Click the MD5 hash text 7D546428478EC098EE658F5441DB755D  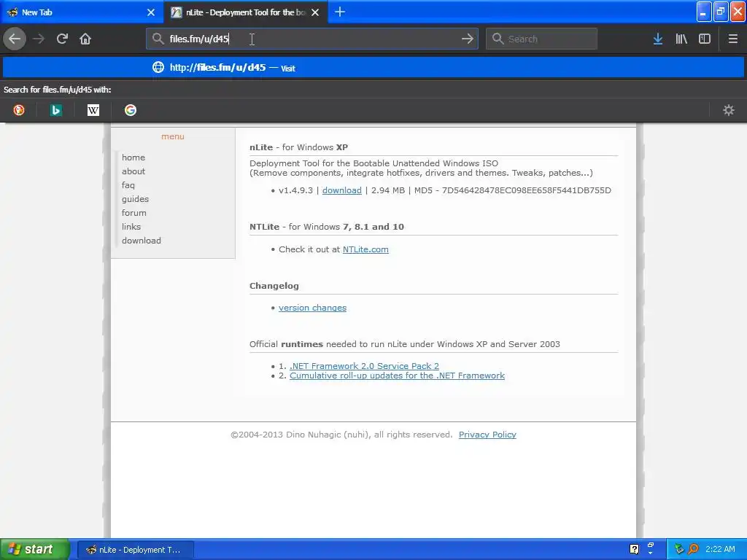(527, 190)
